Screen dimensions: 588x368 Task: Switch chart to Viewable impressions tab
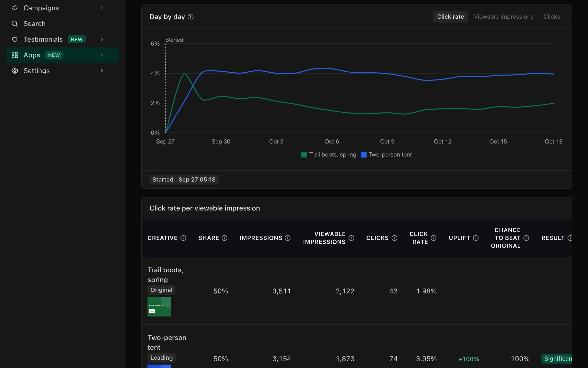[x=503, y=17]
